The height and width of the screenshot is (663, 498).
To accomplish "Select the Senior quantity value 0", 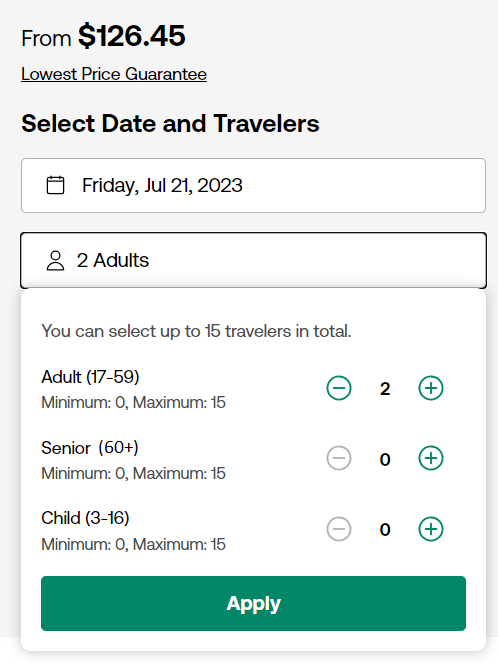I will click(x=385, y=459).
